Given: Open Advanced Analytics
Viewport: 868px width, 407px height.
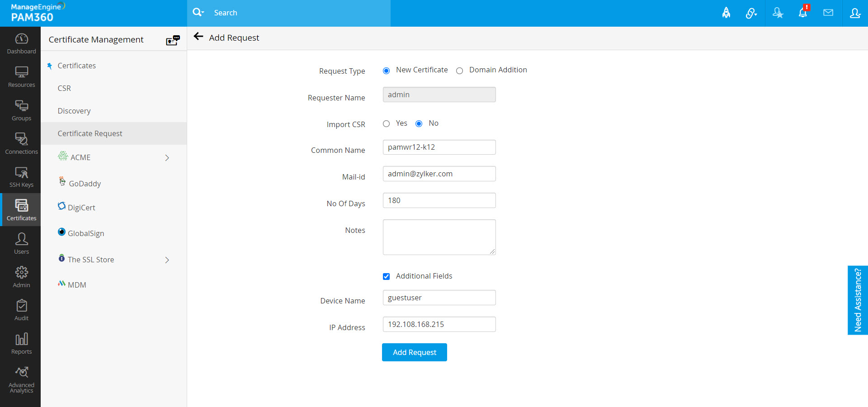Looking at the screenshot, I should tap(21, 380).
